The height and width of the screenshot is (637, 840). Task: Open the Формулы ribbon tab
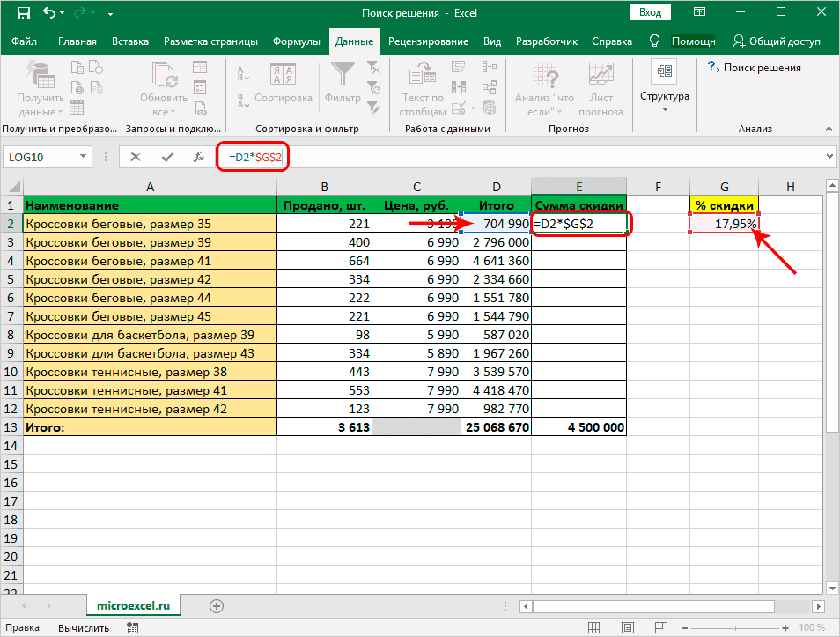coord(296,41)
